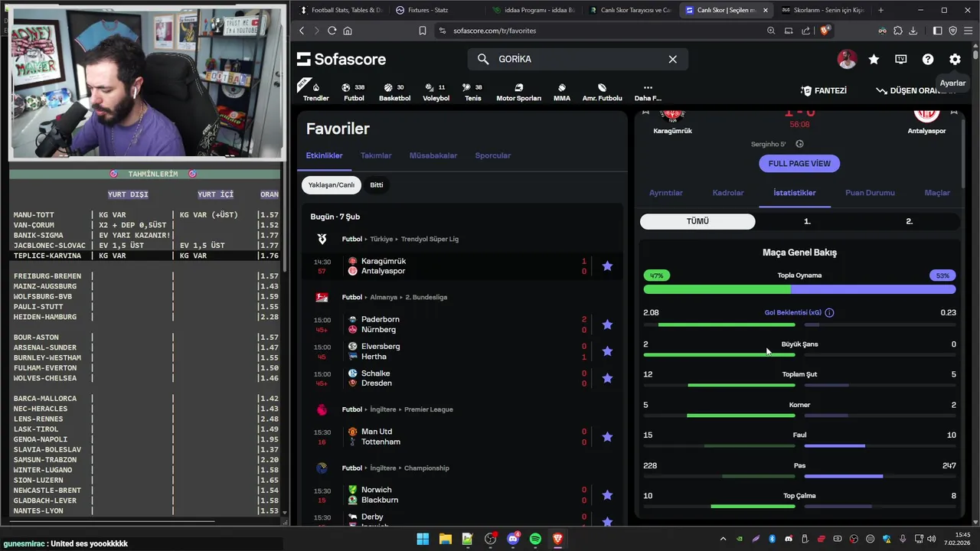Open Maçlar match tab

(937, 193)
